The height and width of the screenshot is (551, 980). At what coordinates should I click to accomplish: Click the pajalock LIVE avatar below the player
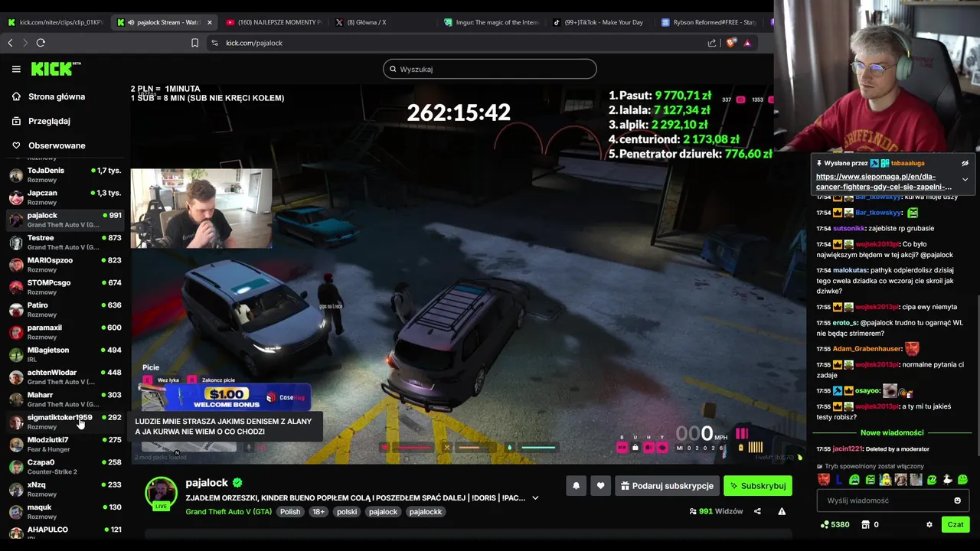pyautogui.click(x=162, y=494)
